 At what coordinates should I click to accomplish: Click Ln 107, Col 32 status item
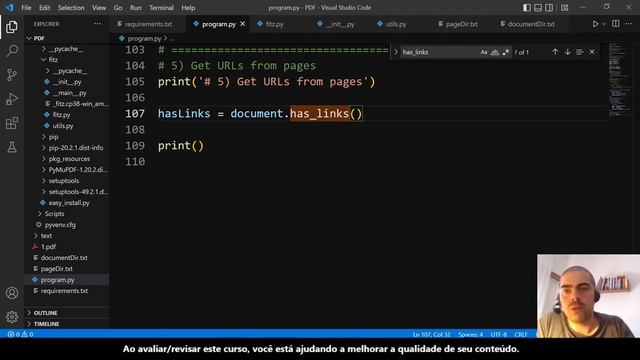[431, 334]
